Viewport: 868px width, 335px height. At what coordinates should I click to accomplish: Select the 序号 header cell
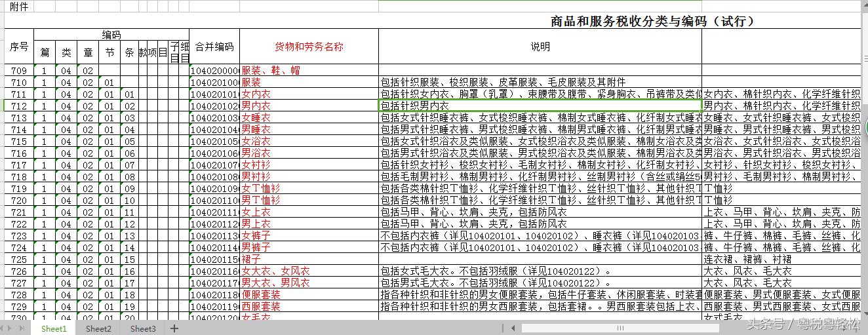point(19,47)
